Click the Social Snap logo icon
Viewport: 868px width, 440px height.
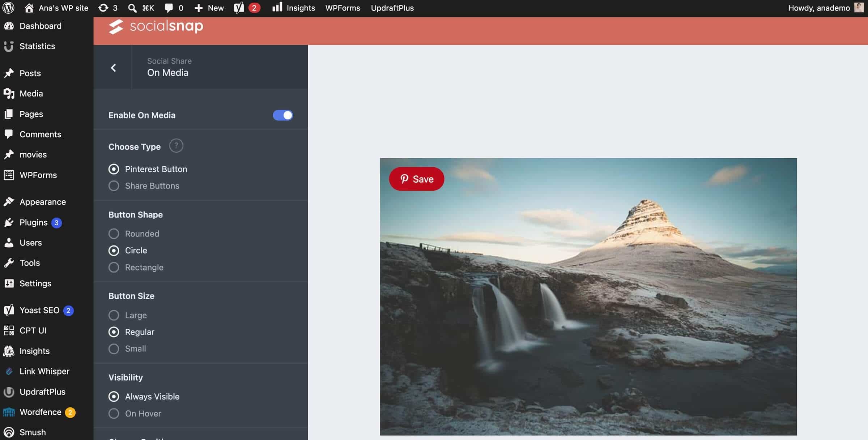click(x=116, y=27)
